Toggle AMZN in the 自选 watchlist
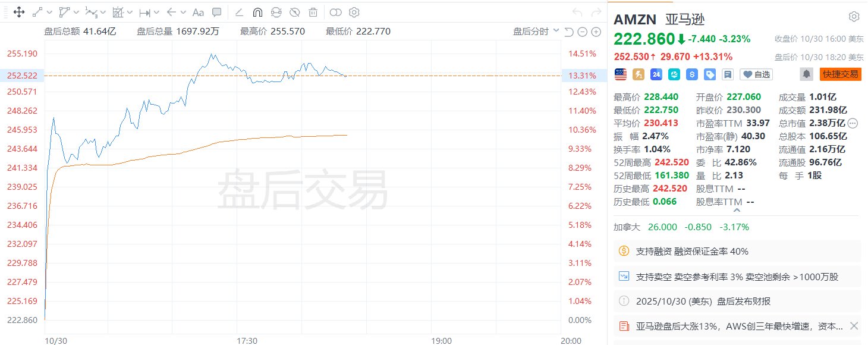The width and height of the screenshot is (868, 345). pyautogui.click(x=756, y=74)
